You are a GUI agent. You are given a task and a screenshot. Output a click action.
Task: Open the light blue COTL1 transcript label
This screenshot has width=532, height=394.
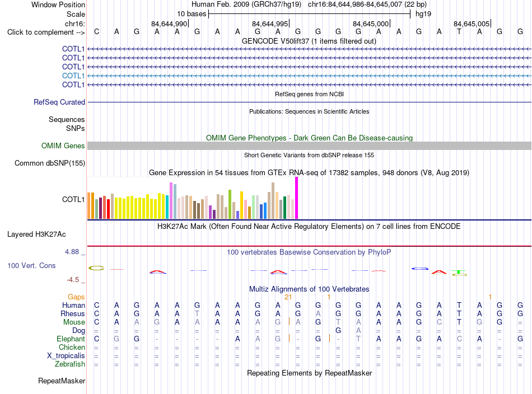click(73, 76)
